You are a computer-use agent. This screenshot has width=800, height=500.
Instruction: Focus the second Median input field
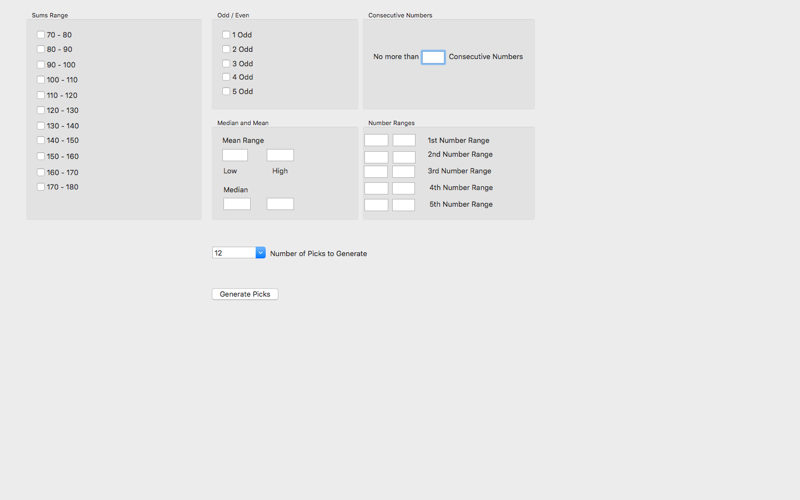pos(280,204)
